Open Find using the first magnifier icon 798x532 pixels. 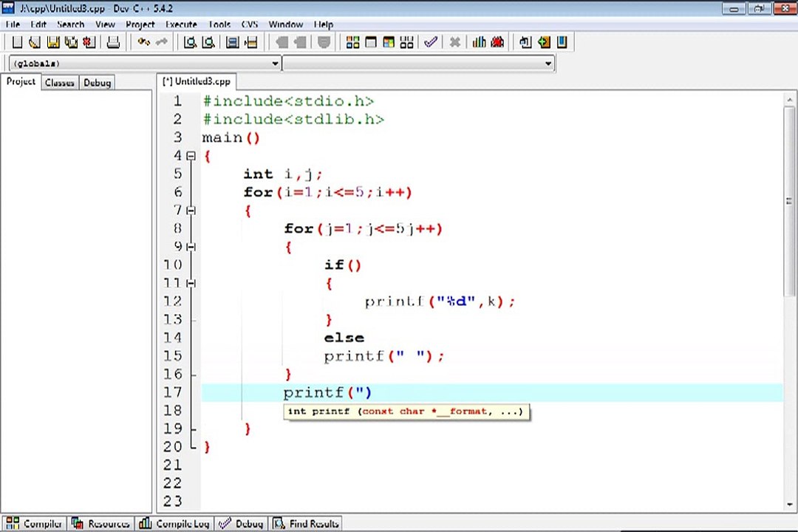click(x=190, y=42)
